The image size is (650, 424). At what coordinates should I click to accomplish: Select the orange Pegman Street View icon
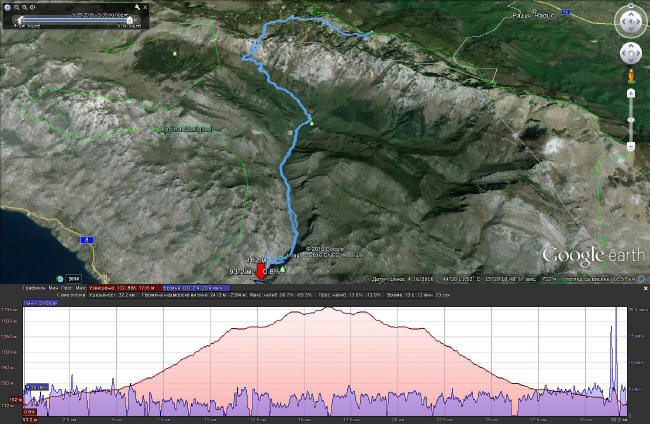tap(631, 75)
